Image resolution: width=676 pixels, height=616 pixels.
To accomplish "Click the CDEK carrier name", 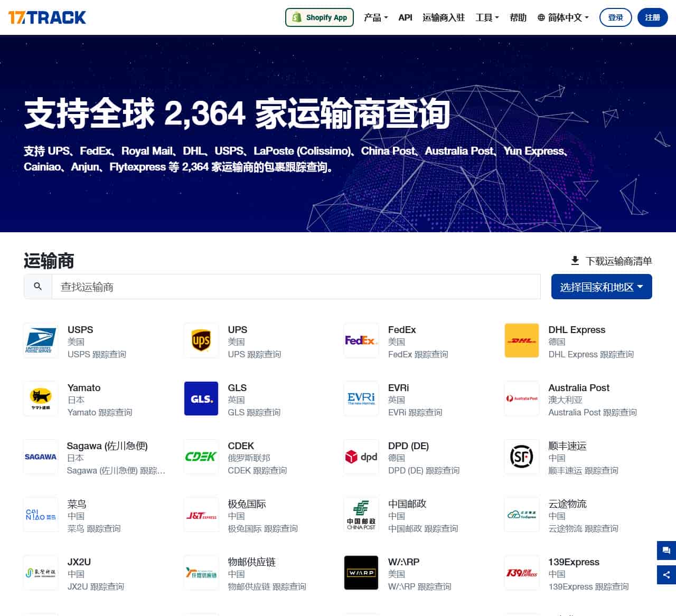I will click(x=241, y=446).
